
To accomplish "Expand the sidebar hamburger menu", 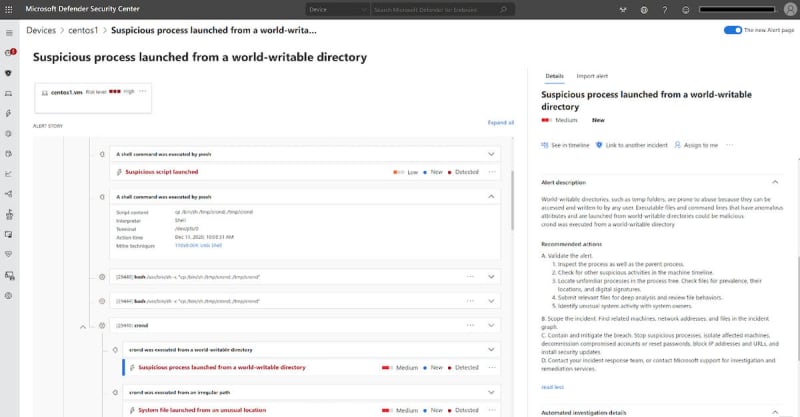I will click(9, 33).
